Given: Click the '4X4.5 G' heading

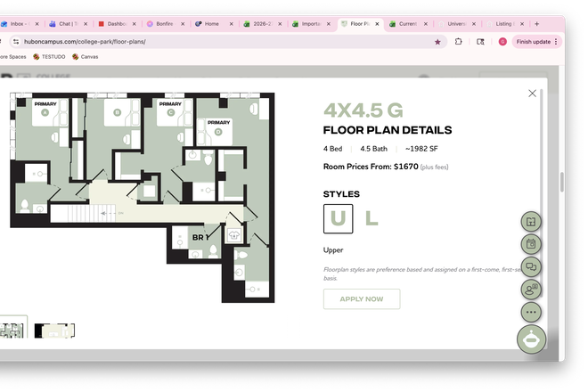Looking at the screenshot, I should (x=363, y=110).
